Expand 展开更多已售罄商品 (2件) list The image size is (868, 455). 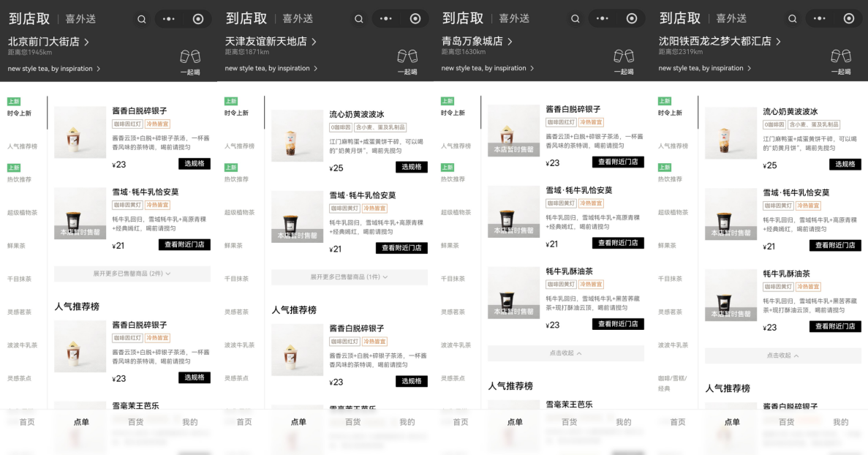coord(132,274)
